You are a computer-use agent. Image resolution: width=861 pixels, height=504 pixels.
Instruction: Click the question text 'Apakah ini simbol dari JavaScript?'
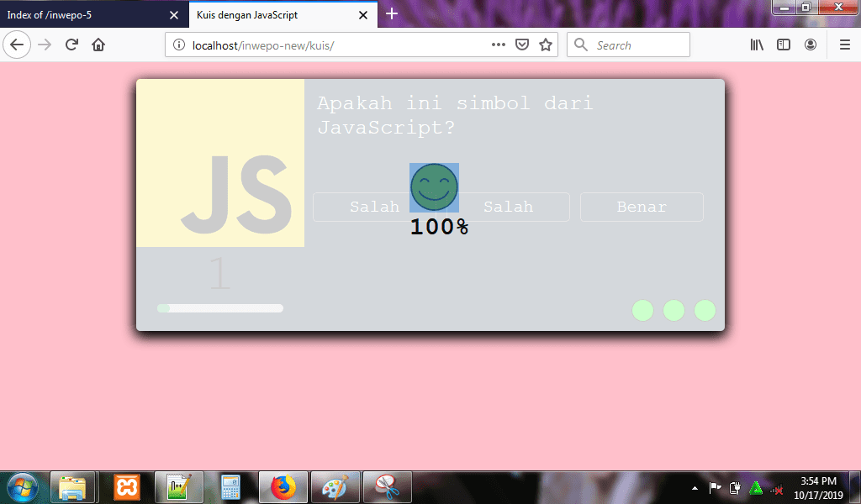pyautogui.click(x=455, y=115)
